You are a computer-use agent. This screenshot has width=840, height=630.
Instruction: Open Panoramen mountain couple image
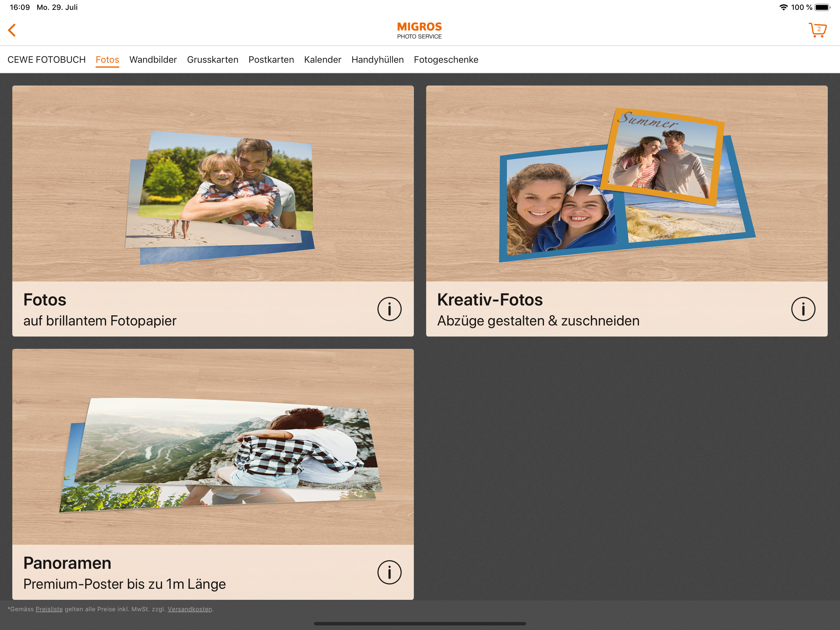coord(213,447)
